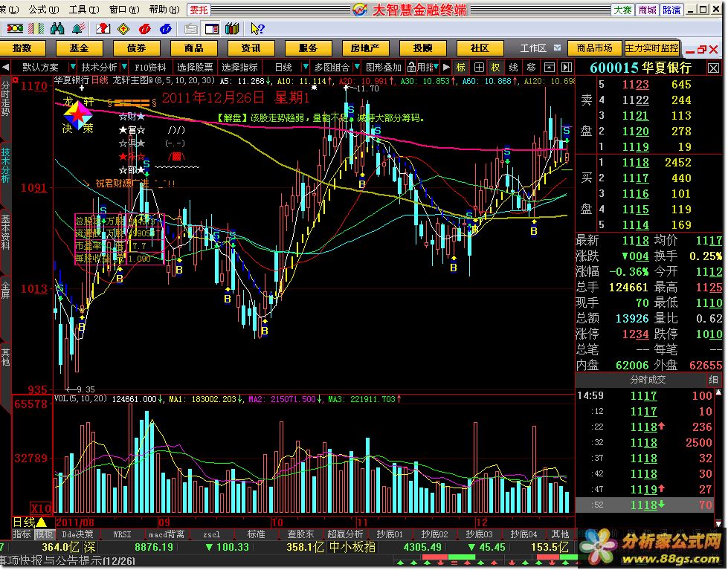The image size is (728, 570).
Task: Expand the 用指 dropdown arrow
Action: 436,68
